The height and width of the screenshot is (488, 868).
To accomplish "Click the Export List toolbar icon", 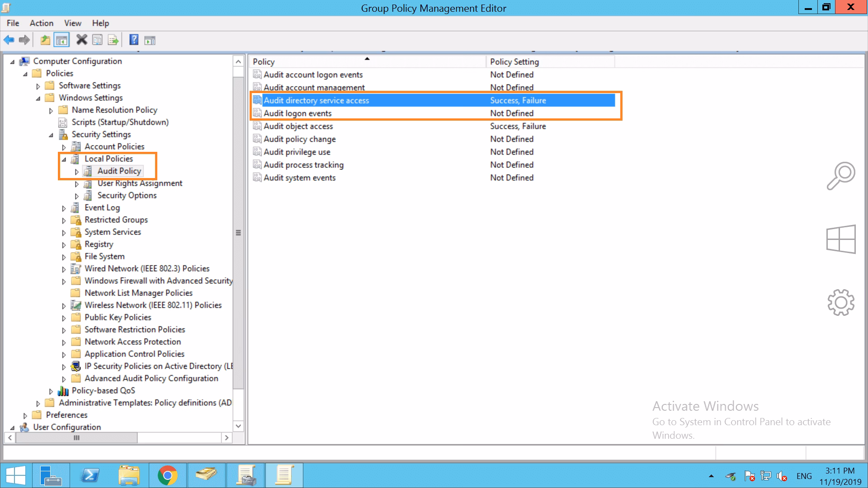I will click(x=113, y=40).
